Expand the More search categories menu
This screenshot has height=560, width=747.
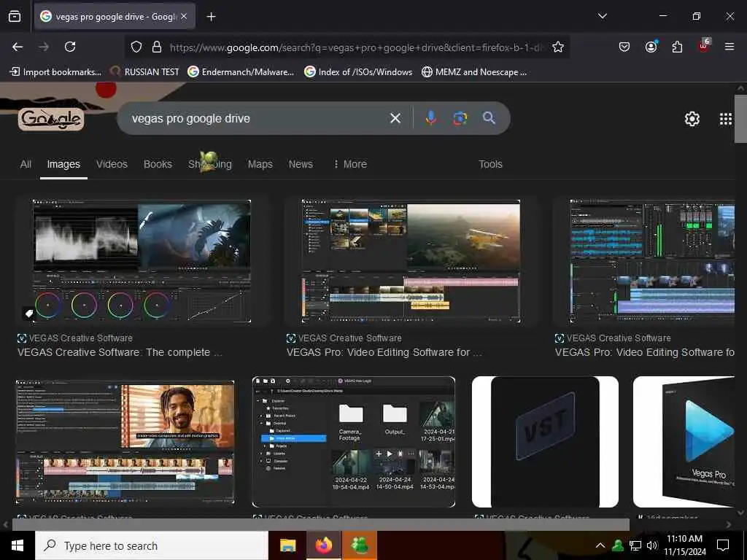350,164
